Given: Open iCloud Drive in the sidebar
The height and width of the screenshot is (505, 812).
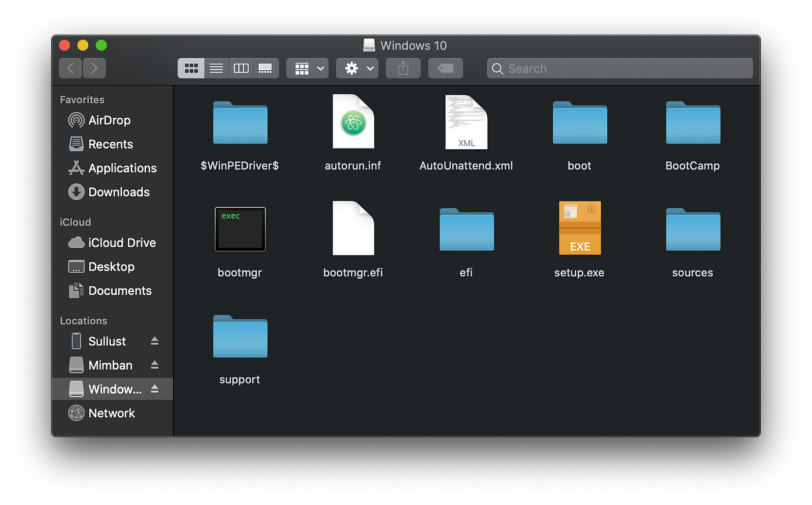Looking at the screenshot, I should click(113, 243).
